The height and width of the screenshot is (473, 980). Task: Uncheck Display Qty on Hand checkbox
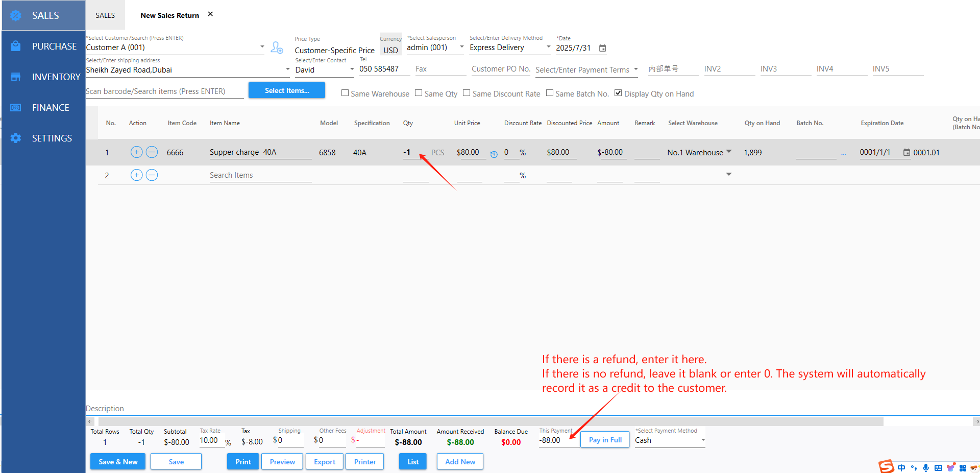click(618, 93)
